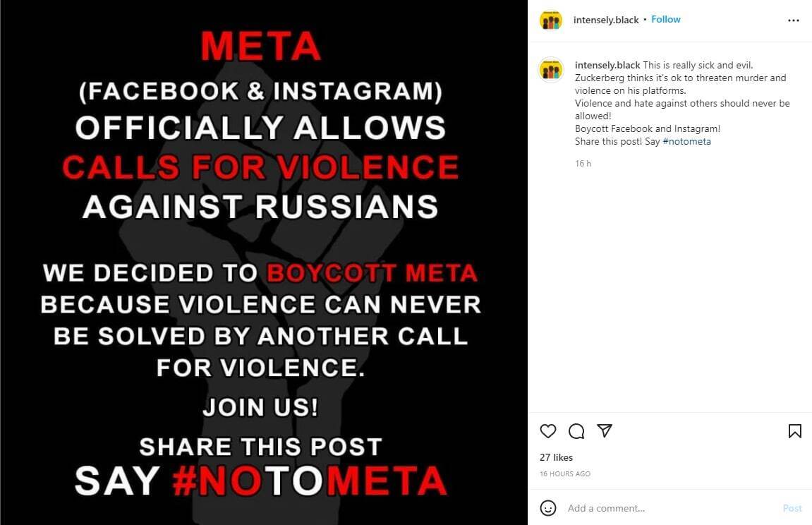The image size is (812, 525).
Task: Share post using paper plane icon
Action: click(605, 430)
